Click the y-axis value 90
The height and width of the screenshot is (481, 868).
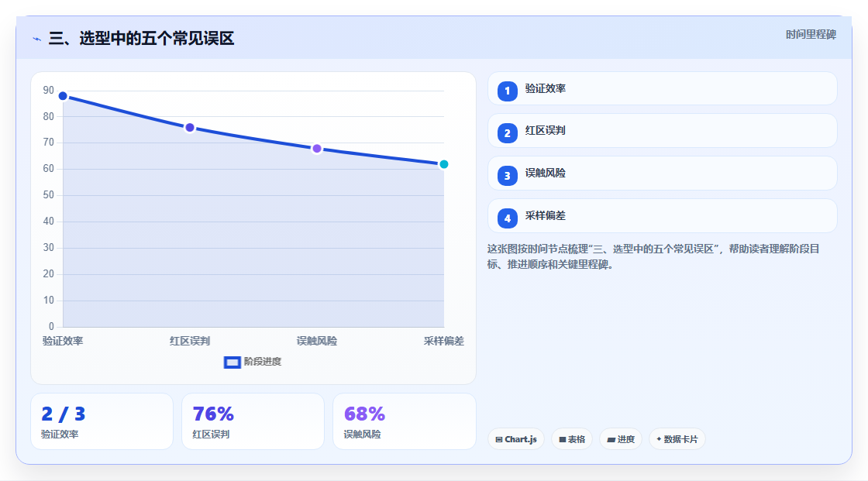pyautogui.click(x=49, y=90)
